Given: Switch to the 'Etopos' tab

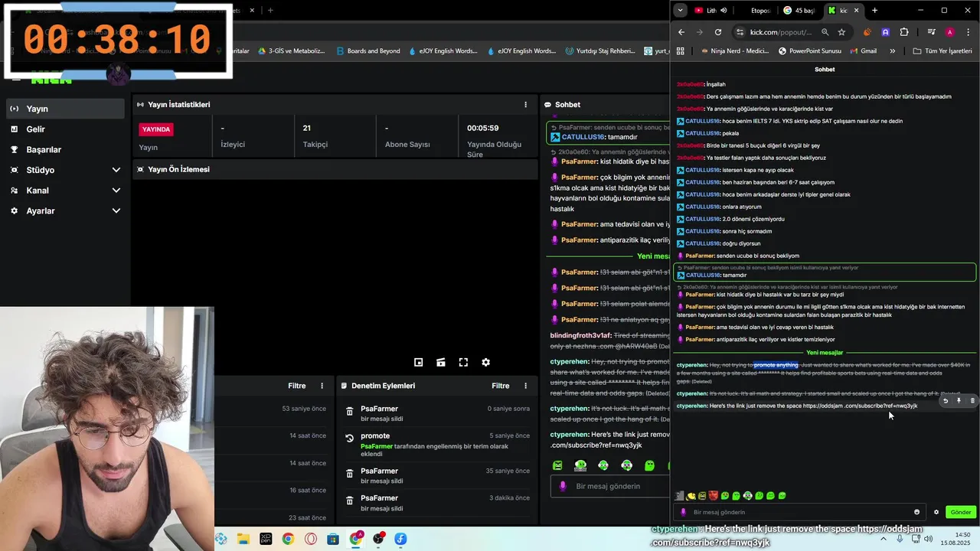Looking at the screenshot, I should pyautogui.click(x=759, y=11).
